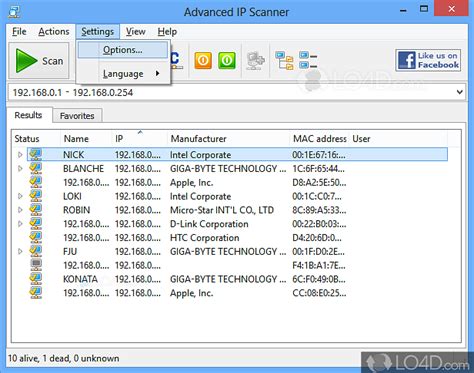Screen dimensions: 474x373
Task: Select the BLANCHE name cell
Action: pyautogui.click(x=83, y=169)
